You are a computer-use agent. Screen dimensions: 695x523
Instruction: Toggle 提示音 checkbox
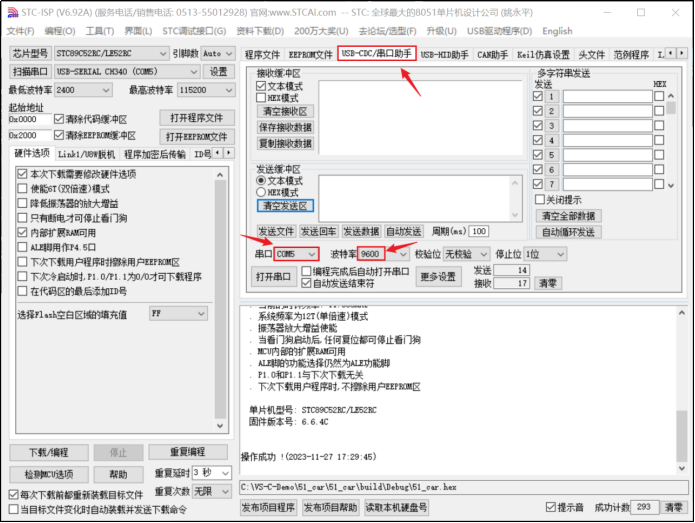[551, 507]
